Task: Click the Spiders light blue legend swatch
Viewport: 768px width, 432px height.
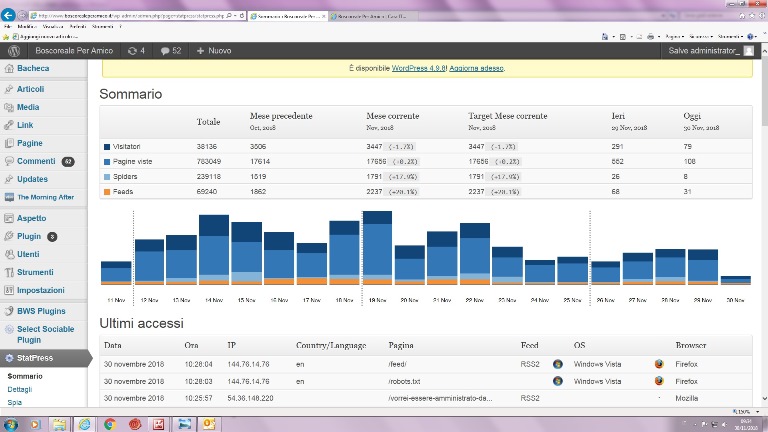Action: pos(107,177)
